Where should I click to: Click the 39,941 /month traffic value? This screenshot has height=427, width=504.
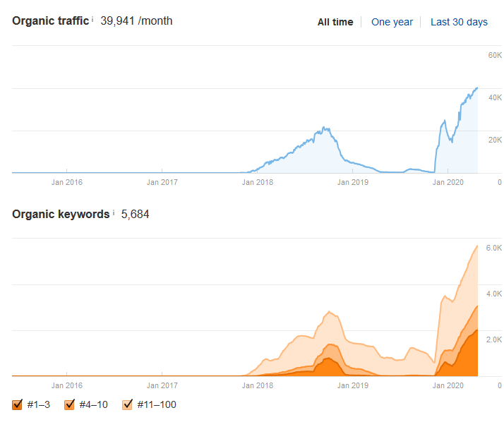click(136, 21)
